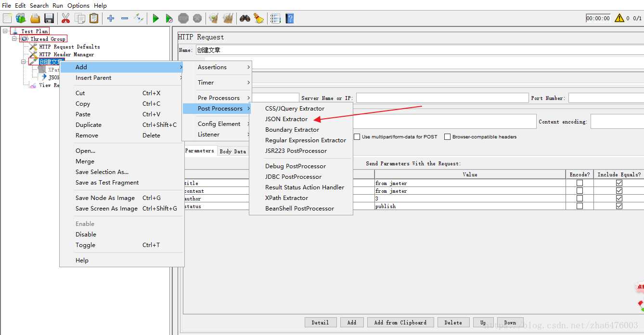The image size is (644, 335).
Task: Click the Add from Clipboard button
Action: click(400, 323)
